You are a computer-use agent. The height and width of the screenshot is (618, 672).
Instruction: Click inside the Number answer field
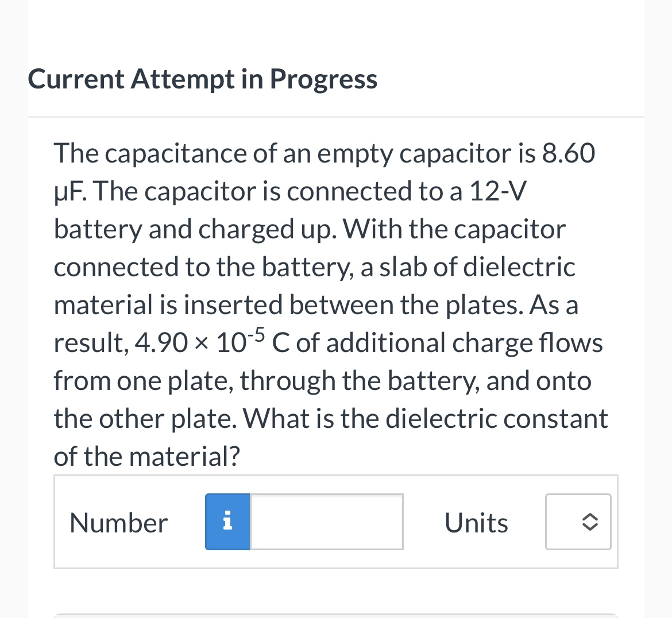coord(326,522)
